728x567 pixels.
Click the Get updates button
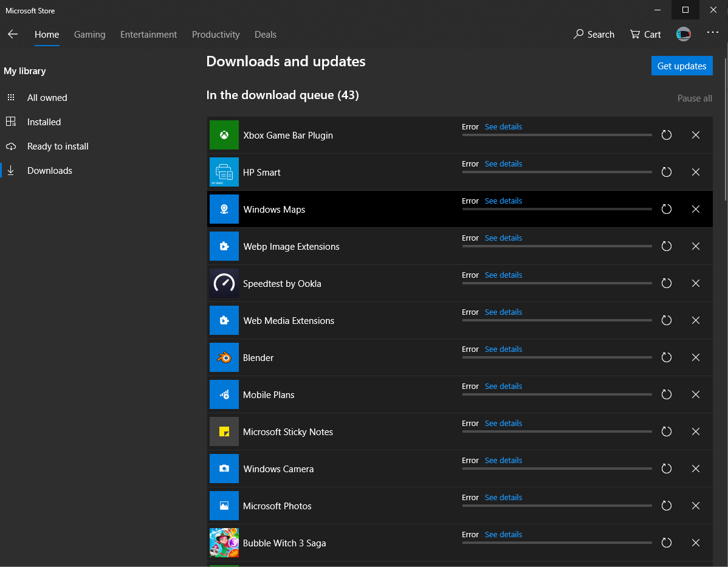pos(682,66)
